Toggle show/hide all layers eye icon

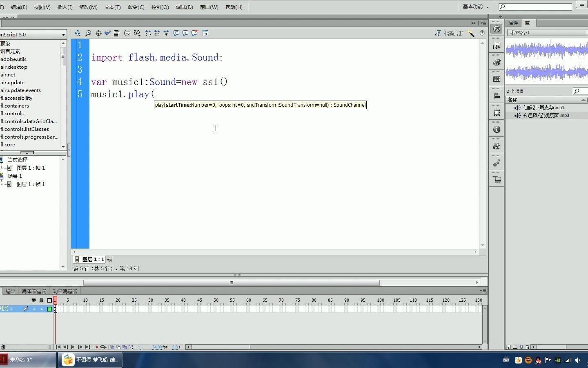click(34, 300)
